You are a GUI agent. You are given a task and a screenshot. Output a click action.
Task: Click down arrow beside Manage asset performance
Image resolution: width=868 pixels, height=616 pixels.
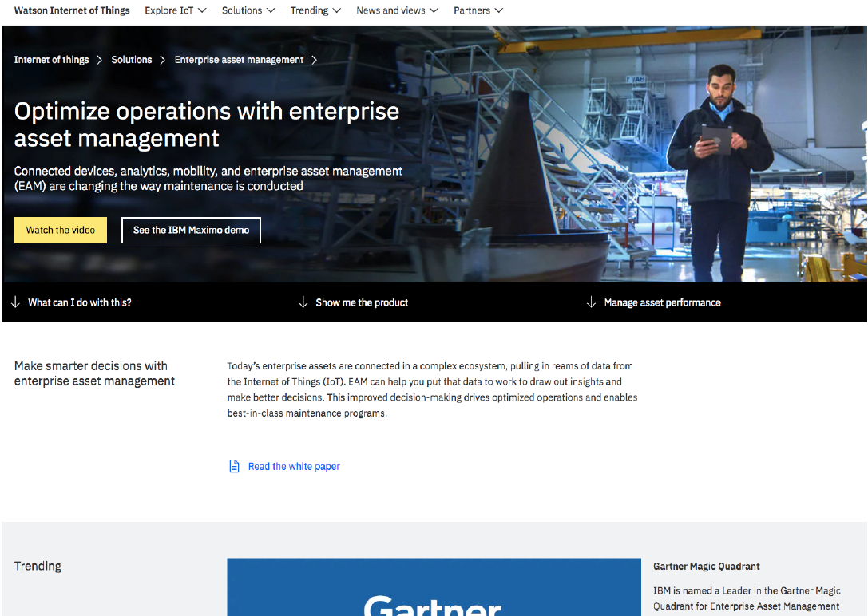pyautogui.click(x=591, y=302)
